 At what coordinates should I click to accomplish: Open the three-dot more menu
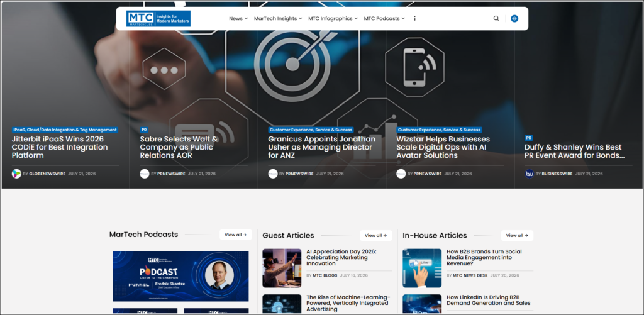click(415, 18)
